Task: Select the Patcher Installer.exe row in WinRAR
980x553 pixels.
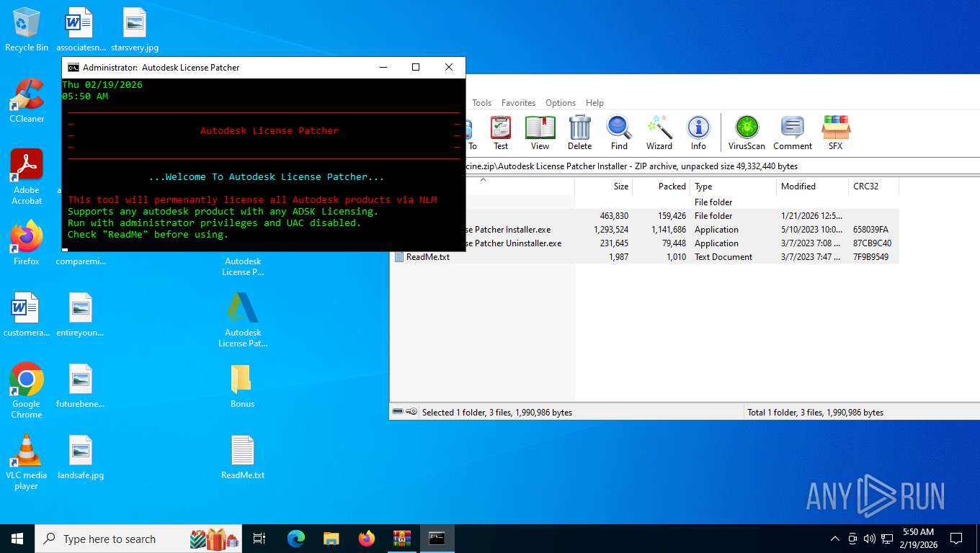Action: 646,230
